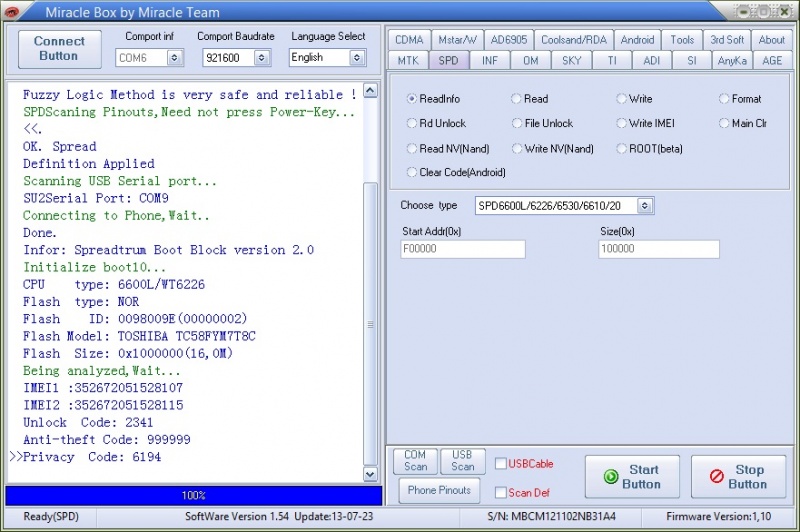Switch to the SI tab
Viewport: 800px width, 532px height.
pos(692,60)
